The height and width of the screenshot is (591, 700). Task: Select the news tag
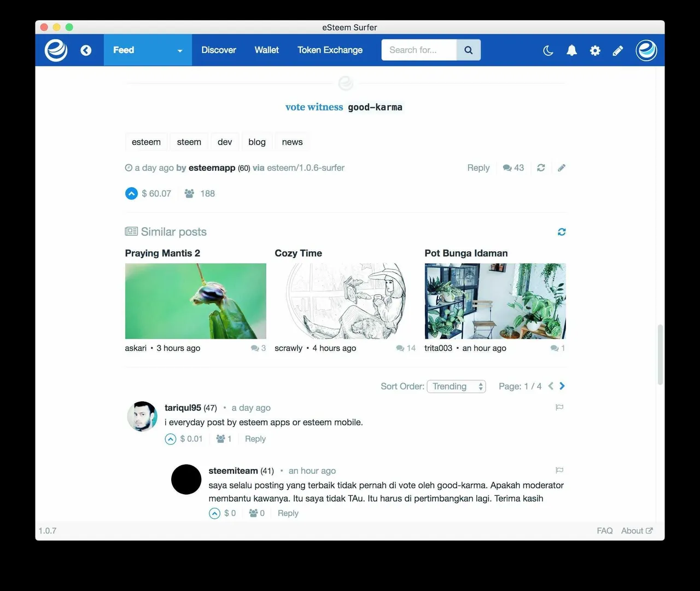coord(292,142)
